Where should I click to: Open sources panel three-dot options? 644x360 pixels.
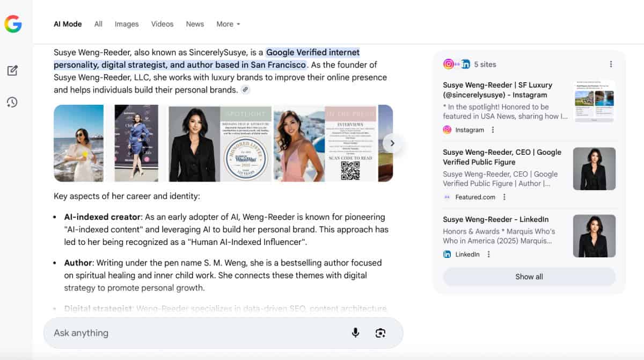pyautogui.click(x=611, y=64)
